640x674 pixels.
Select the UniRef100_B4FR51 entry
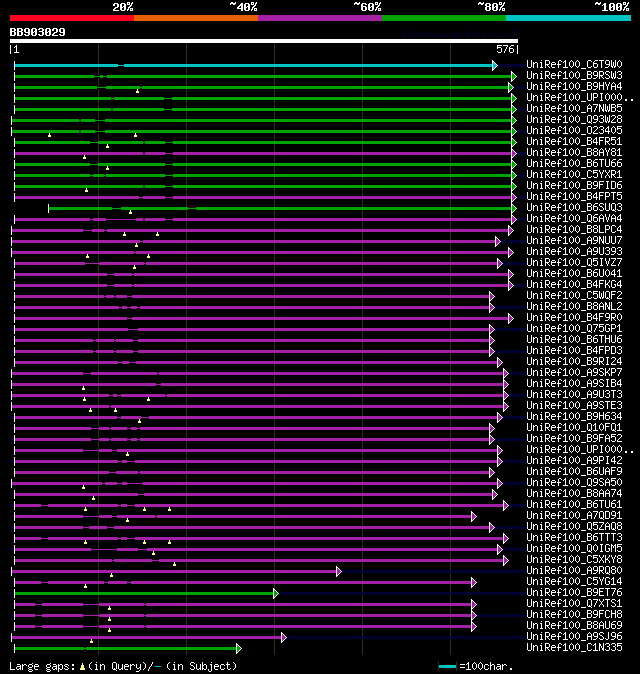pos(574,141)
